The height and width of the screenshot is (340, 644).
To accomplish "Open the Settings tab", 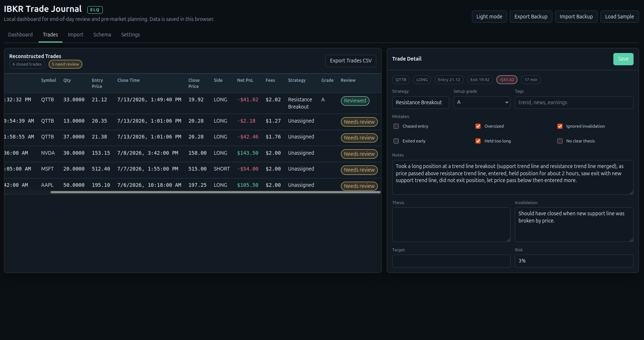I will (131, 35).
